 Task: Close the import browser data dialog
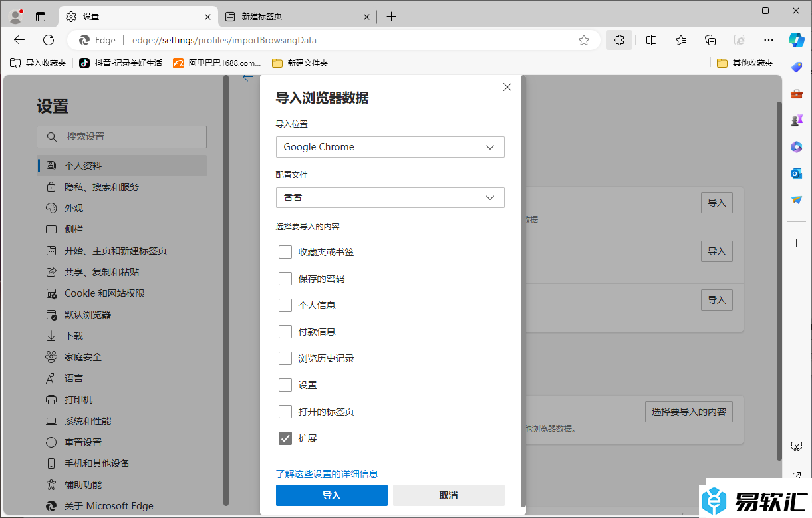coord(507,87)
